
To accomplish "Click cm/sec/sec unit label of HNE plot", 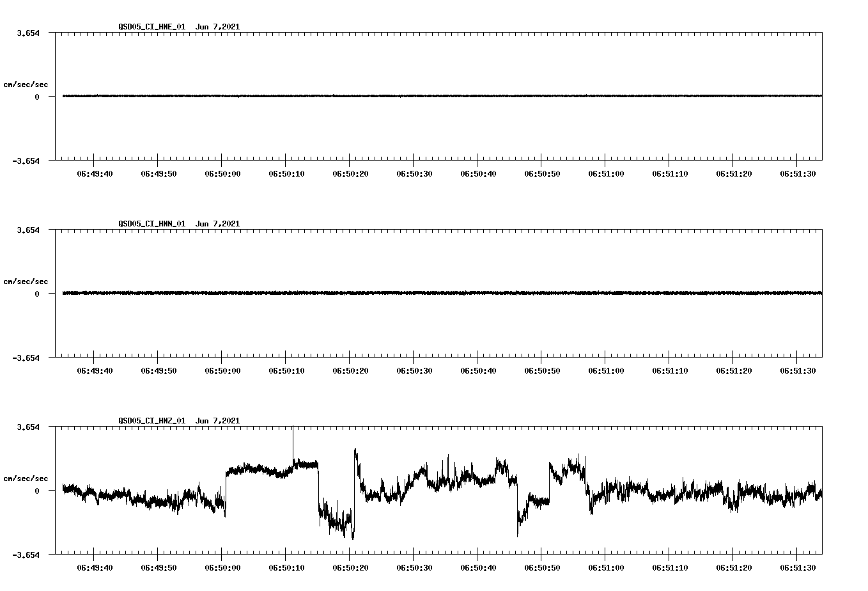I will pyautogui.click(x=26, y=84).
